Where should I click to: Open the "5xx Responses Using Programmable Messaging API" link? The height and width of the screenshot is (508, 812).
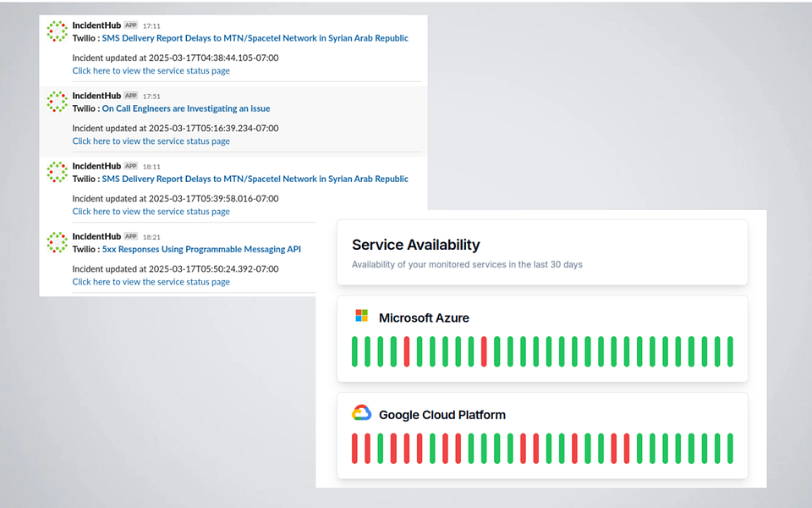tap(201, 250)
